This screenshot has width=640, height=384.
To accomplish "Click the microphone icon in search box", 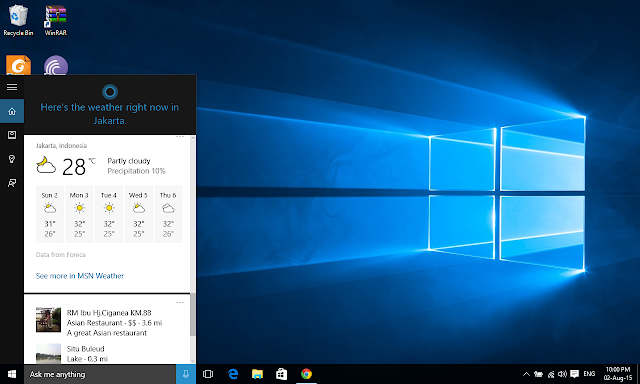I will coord(186,374).
